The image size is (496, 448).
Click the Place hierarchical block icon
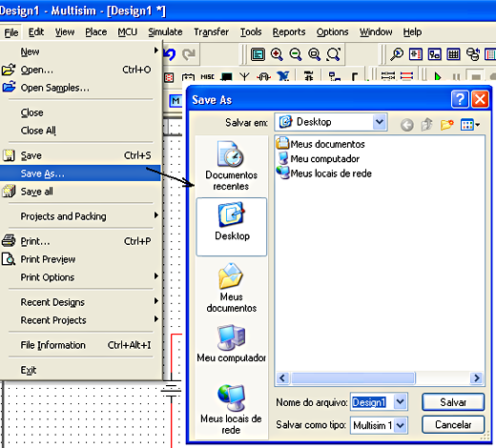click(x=334, y=76)
